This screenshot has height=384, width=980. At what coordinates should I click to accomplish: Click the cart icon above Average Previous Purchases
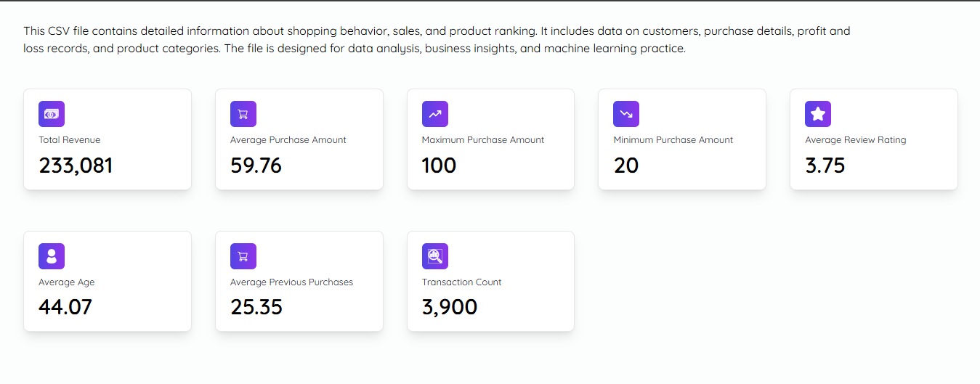(x=243, y=256)
